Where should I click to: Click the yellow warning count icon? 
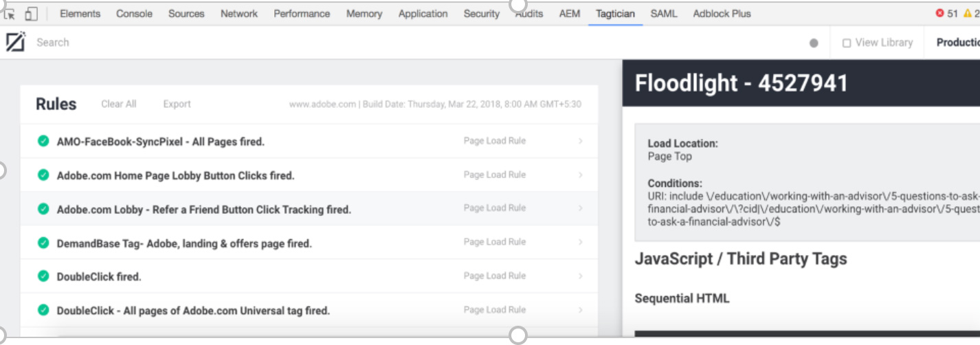coord(968,14)
